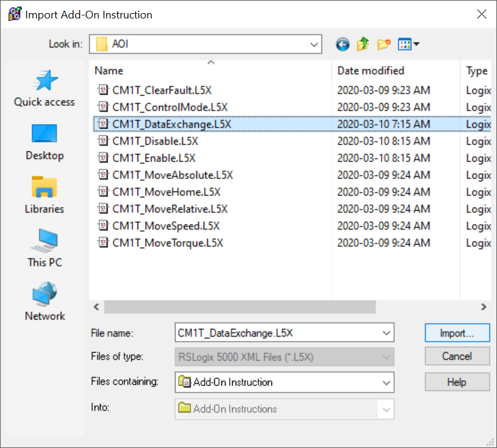Open the File name dropdown list
Image resolution: width=497 pixels, height=448 pixels.
(387, 333)
